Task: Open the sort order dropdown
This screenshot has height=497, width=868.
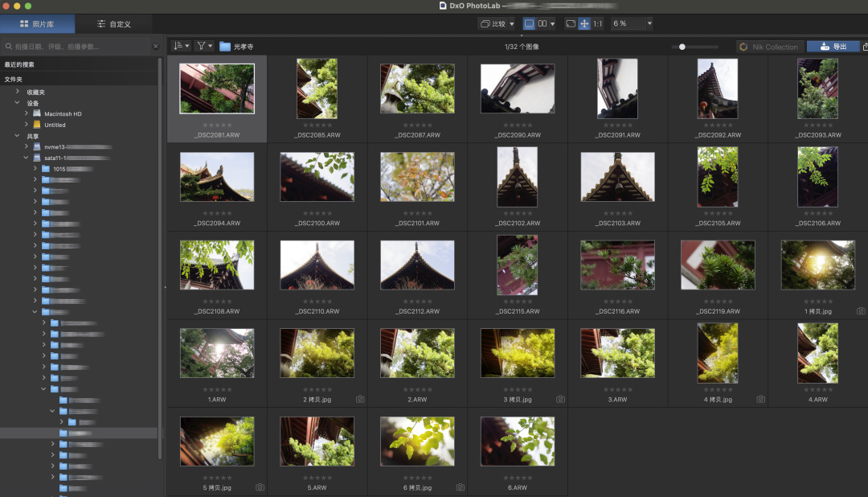Action: pos(182,47)
